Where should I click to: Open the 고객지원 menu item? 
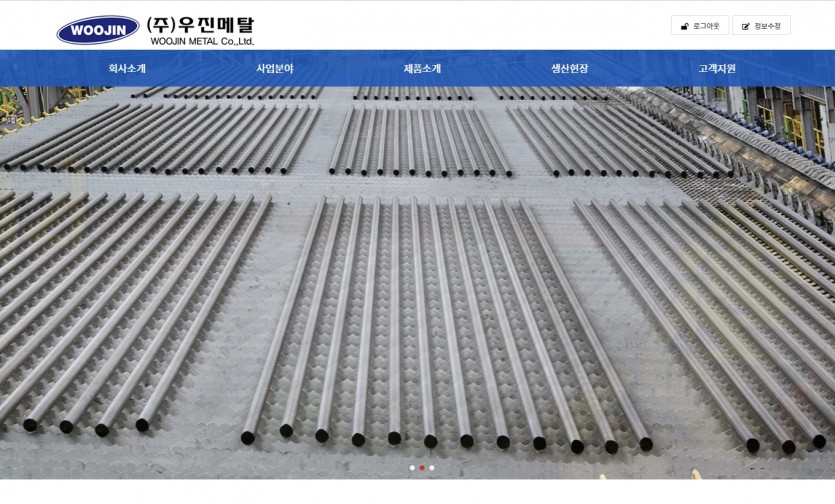point(717,68)
